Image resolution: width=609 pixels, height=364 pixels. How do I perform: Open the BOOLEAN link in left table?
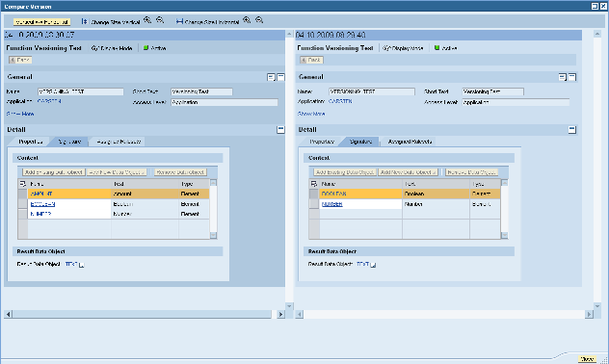pos(42,204)
